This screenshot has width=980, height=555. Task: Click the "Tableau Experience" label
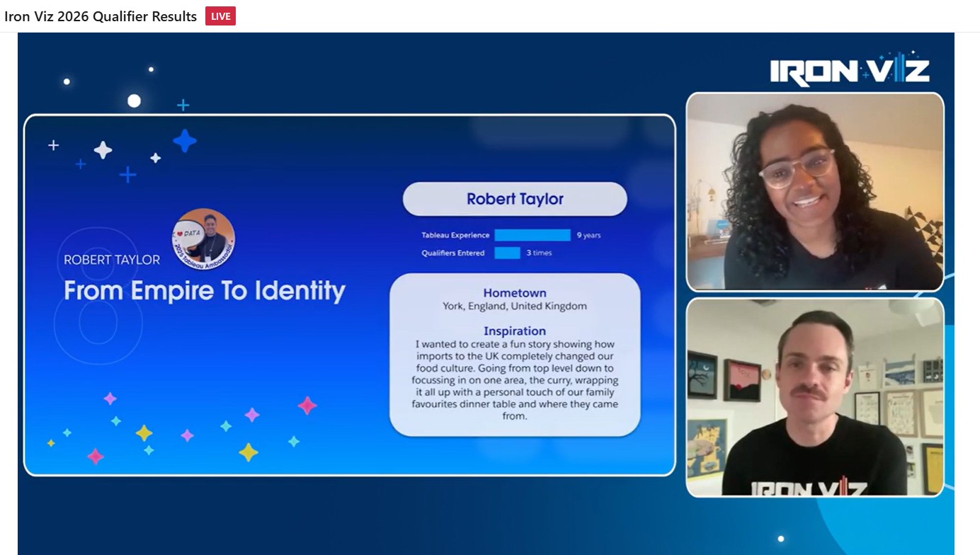coord(455,235)
